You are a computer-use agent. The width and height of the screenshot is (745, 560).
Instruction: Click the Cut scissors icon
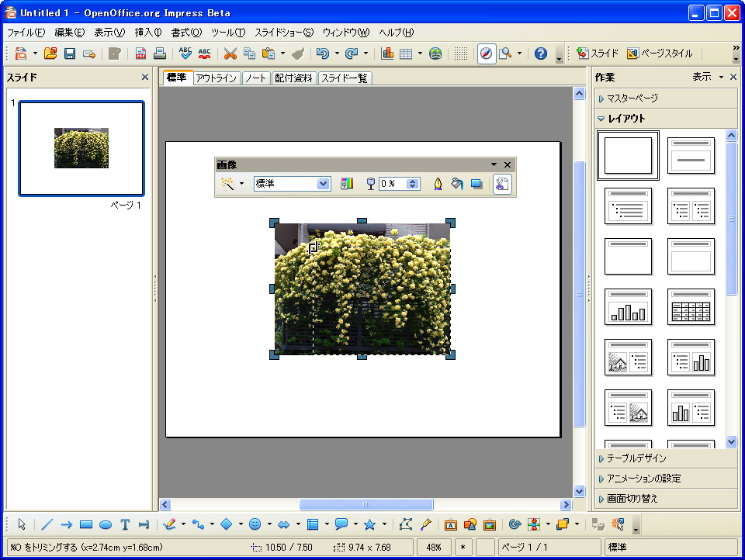point(230,54)
